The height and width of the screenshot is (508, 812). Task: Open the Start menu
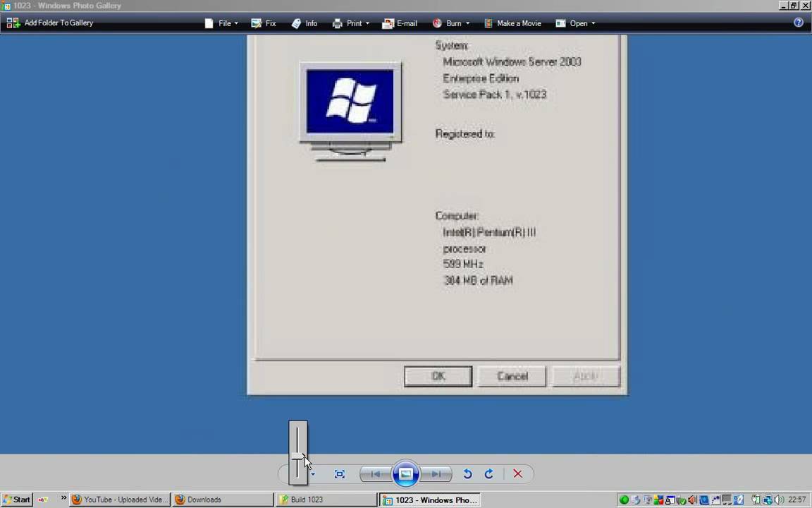(17, 500)
